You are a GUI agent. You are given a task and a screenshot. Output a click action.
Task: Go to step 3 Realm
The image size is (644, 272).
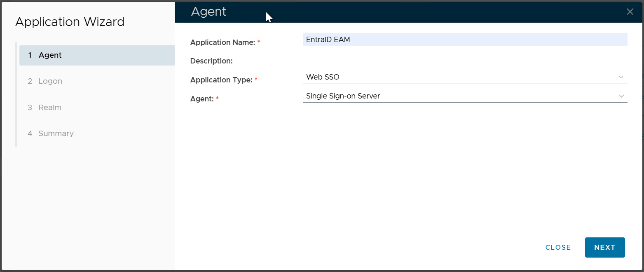(x=50, y=108)
